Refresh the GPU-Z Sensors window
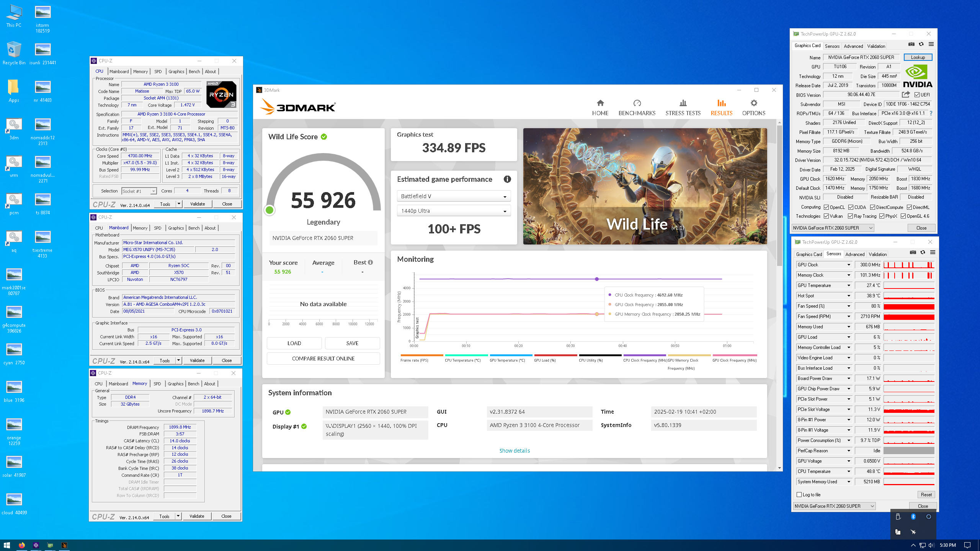980x551 pixels. tap(923, 253)
